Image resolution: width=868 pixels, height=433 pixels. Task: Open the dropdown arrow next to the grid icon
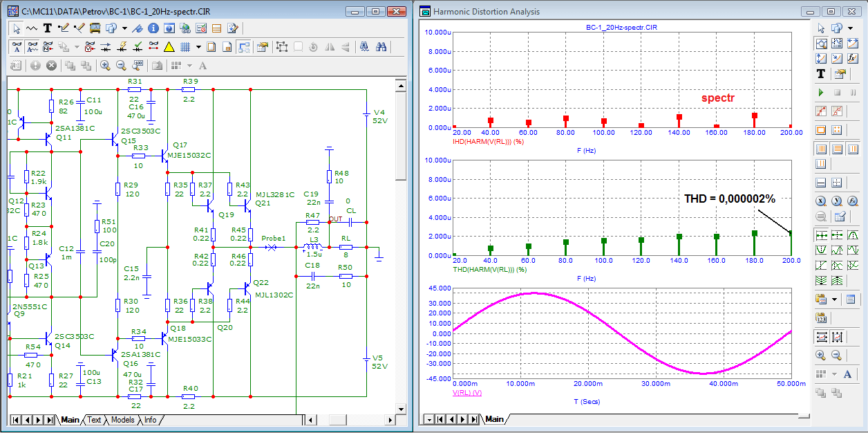[198, 47]
